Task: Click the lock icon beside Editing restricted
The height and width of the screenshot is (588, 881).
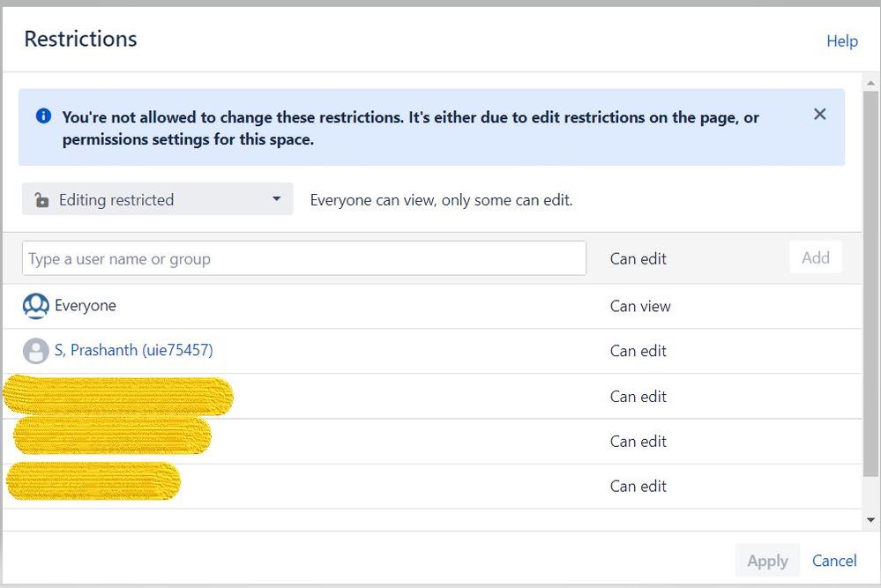Action: [41, 200]
